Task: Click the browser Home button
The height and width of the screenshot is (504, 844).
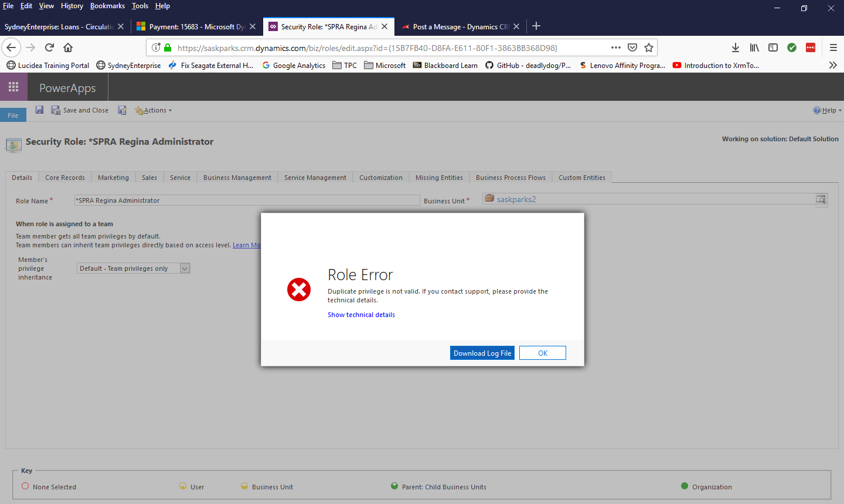Action: pyautogui.click(x=68, y=47)
